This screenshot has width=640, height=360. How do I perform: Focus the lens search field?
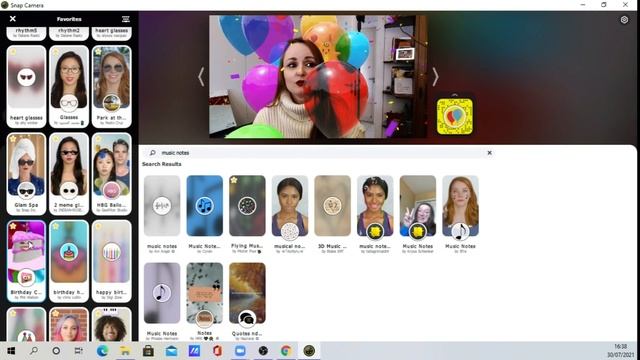(x=320, y=153)
